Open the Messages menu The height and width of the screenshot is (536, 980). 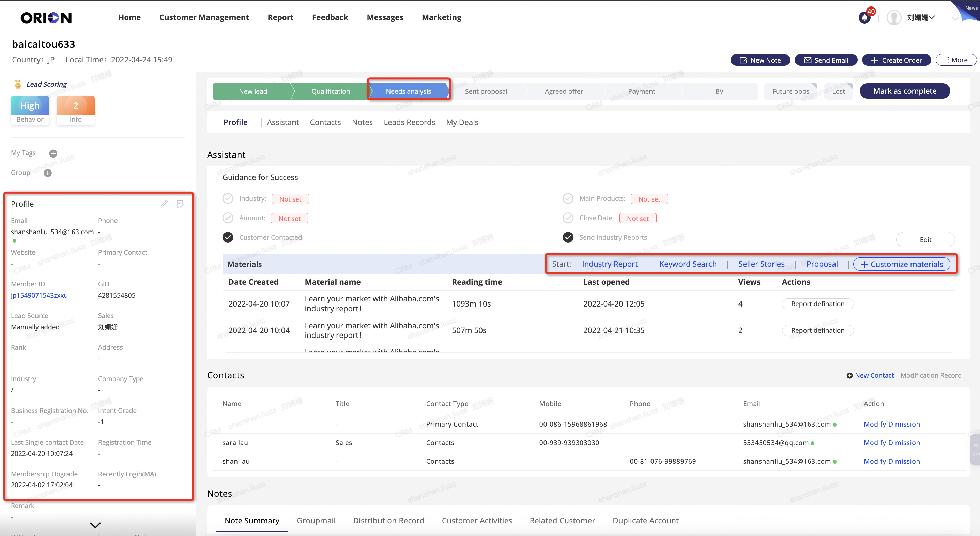[385, 17]
